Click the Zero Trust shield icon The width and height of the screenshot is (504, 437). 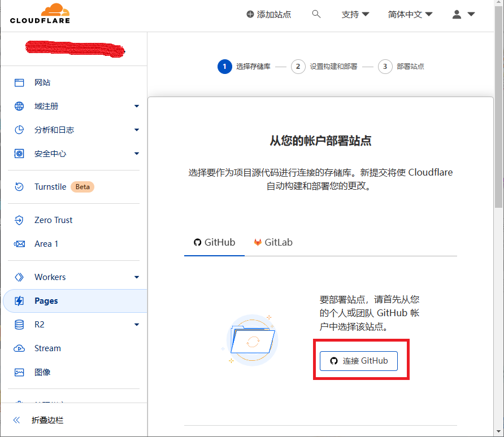[19, 220]
